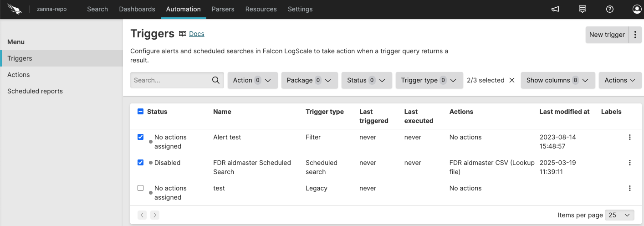This screenshot has height=226, width=644.
Task: Open the Show columns dropdown
Action: (557, 80)
